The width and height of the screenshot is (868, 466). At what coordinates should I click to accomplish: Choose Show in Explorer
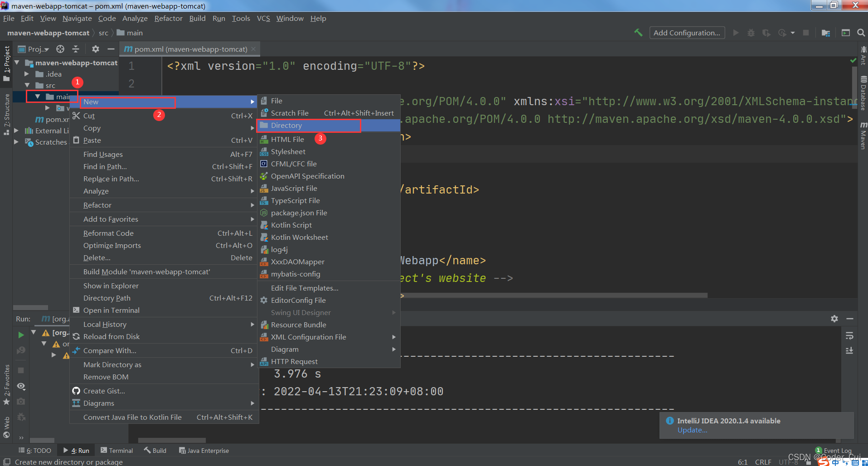pos(164,286)
